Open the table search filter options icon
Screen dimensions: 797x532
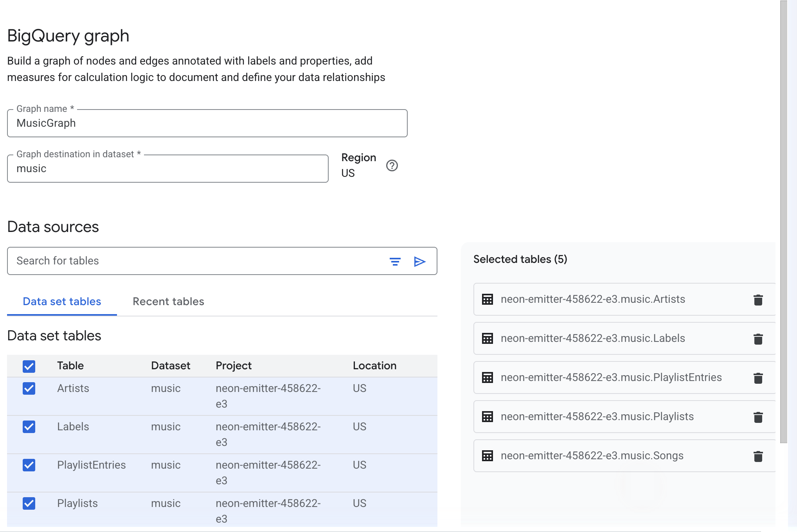coord(395,261)
